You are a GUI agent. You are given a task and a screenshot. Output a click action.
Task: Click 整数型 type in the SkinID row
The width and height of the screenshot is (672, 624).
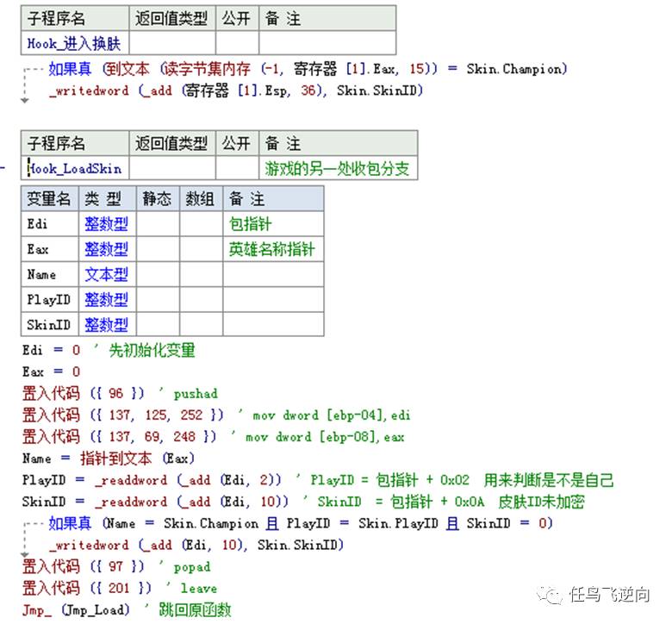point(106,325)
